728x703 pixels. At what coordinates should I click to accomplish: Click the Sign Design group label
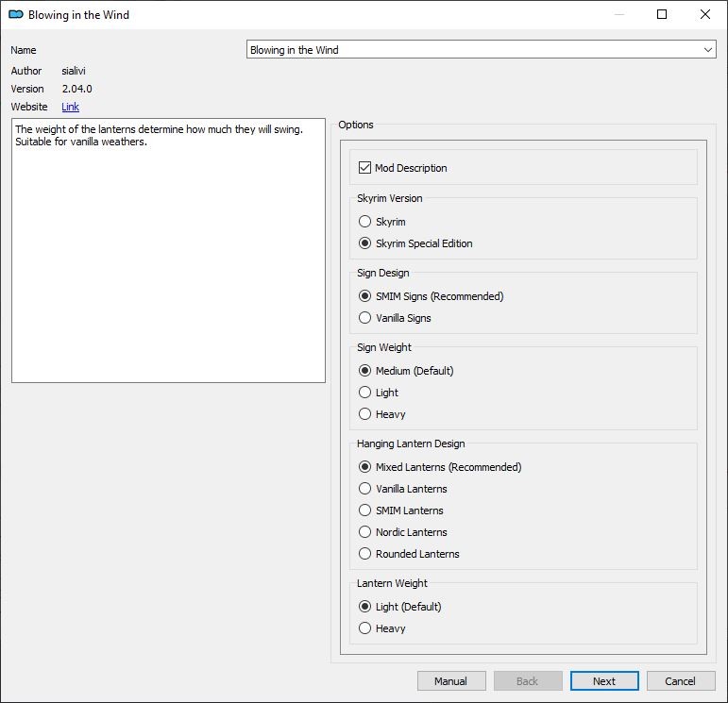[x=383, y=273]
